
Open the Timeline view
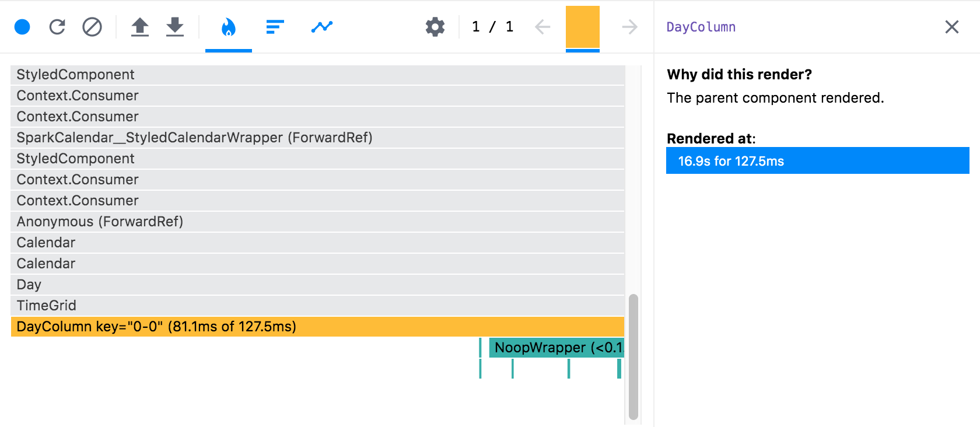(x=321, y=26)
